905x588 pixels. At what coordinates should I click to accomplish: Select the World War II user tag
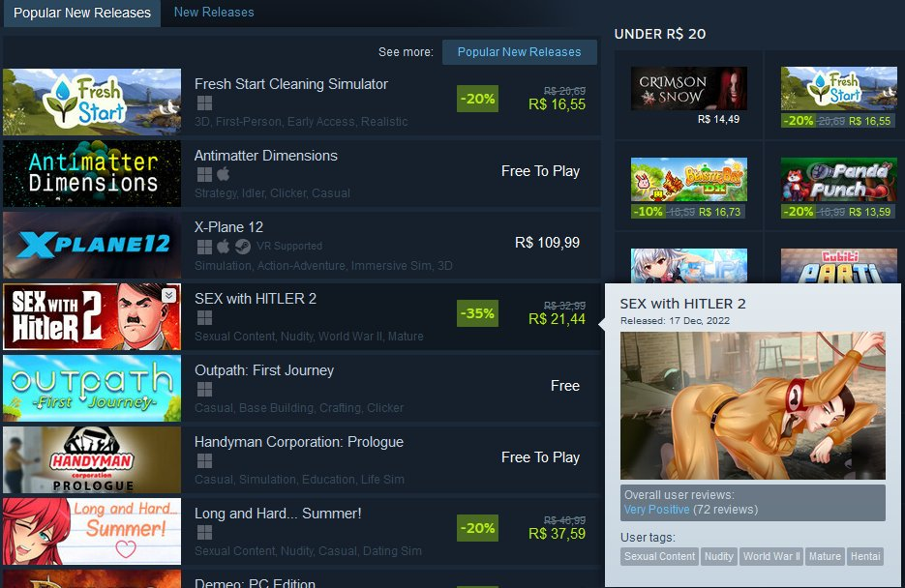771,556
